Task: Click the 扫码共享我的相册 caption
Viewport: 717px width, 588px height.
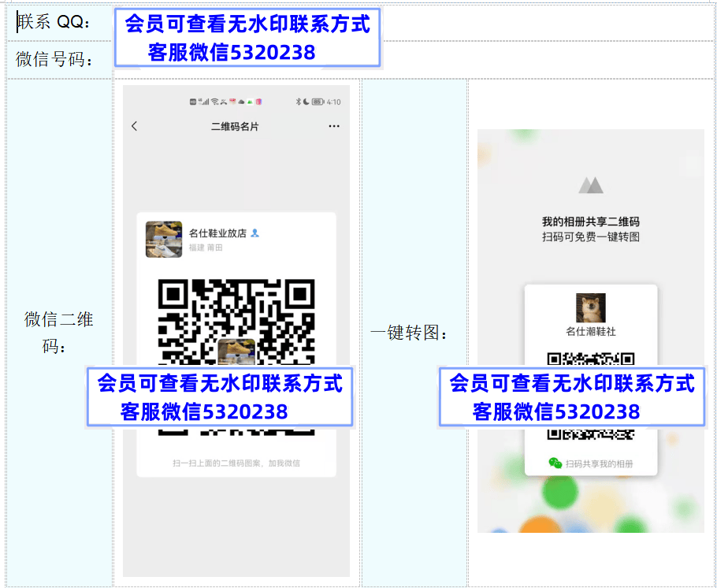Action: click(x=599, y=464)
